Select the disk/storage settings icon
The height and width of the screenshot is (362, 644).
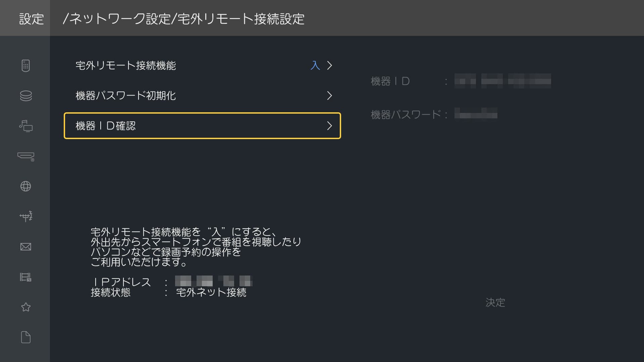click(x=25, y=96)
